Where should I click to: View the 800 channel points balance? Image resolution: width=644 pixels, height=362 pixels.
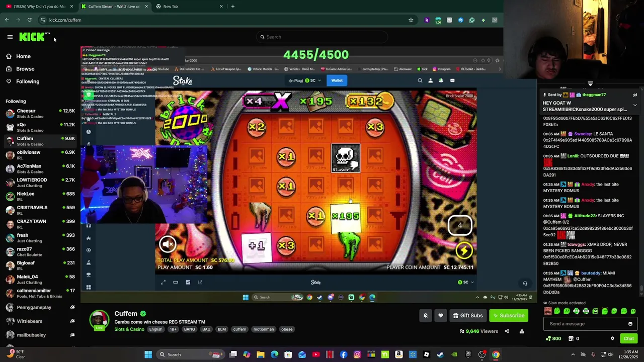(553, 338)
